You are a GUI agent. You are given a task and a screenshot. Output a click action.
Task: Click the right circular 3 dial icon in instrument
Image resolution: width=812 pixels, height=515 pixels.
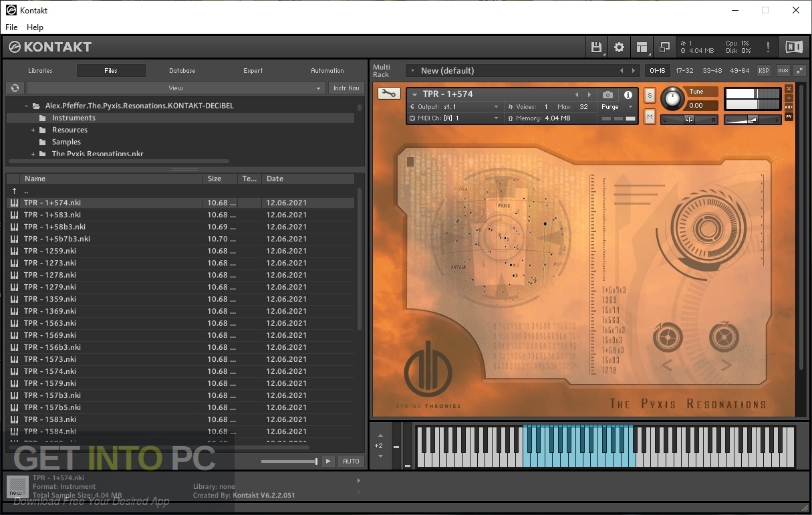coord(724,336)
